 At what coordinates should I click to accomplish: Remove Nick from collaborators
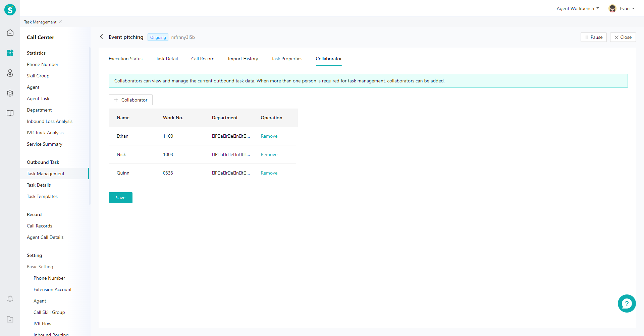pyautogui.click(x=269, y=154)
